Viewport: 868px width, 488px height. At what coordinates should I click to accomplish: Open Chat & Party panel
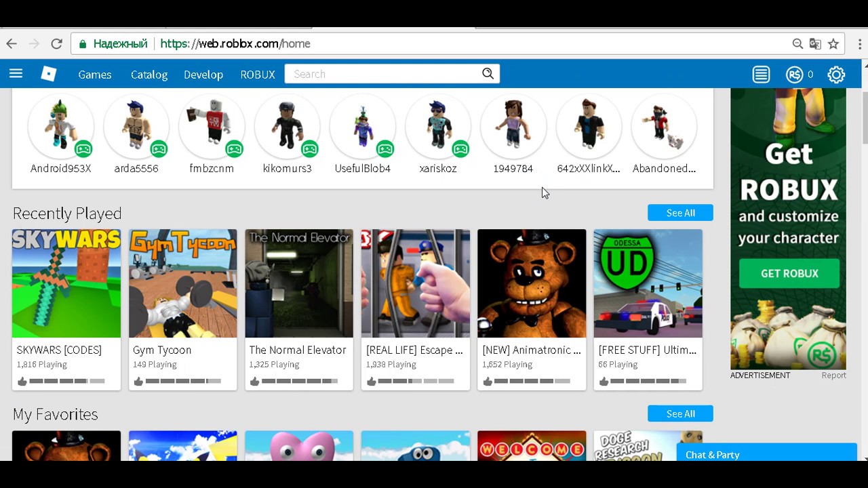[x=766, y=454]
